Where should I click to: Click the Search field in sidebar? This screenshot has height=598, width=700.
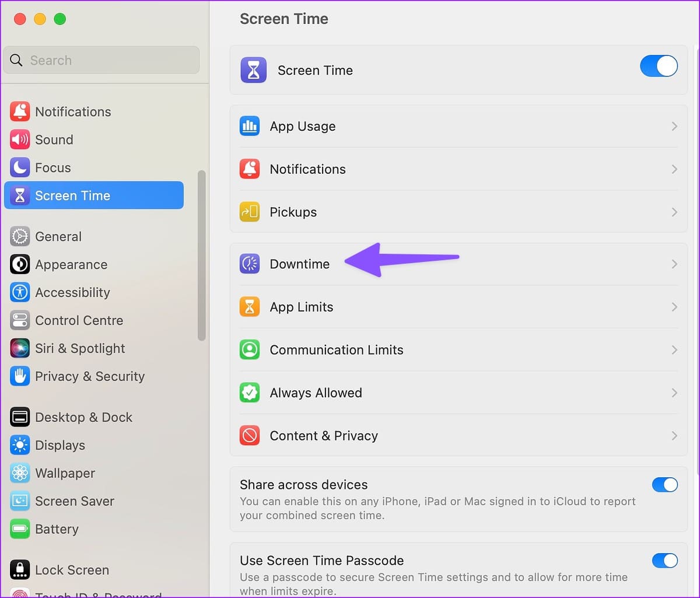pyautogui.click(x=101, y=60)
